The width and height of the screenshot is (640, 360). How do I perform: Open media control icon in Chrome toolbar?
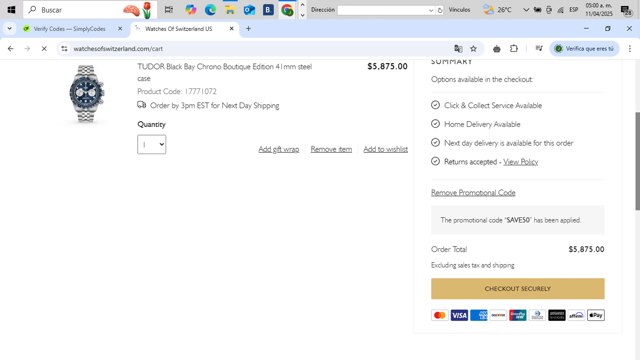point(539,49)
